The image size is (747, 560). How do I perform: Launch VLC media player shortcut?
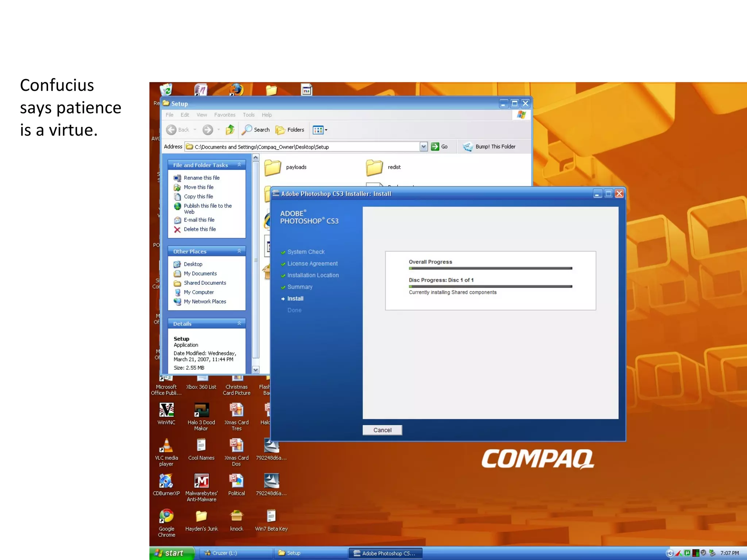click(x=166, y=452)
